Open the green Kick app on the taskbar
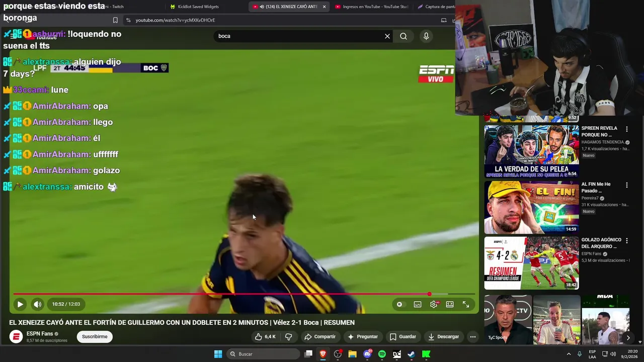 point(426,354)
